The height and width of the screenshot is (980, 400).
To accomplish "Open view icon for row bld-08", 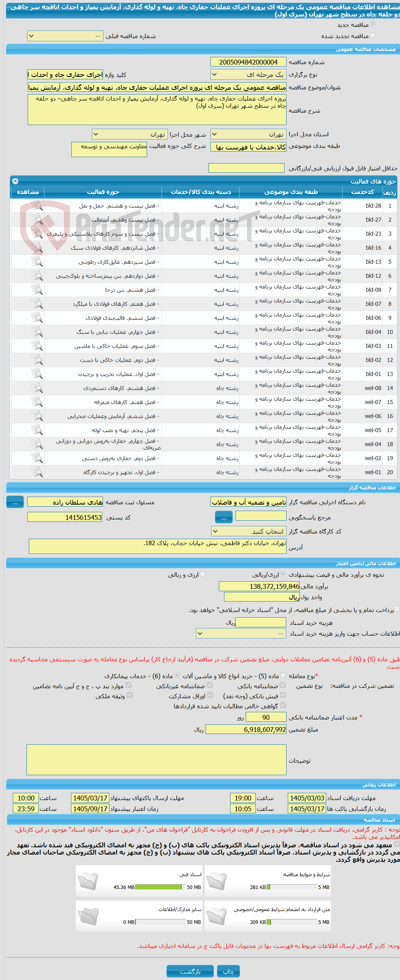I will click(x=37, y=290).
